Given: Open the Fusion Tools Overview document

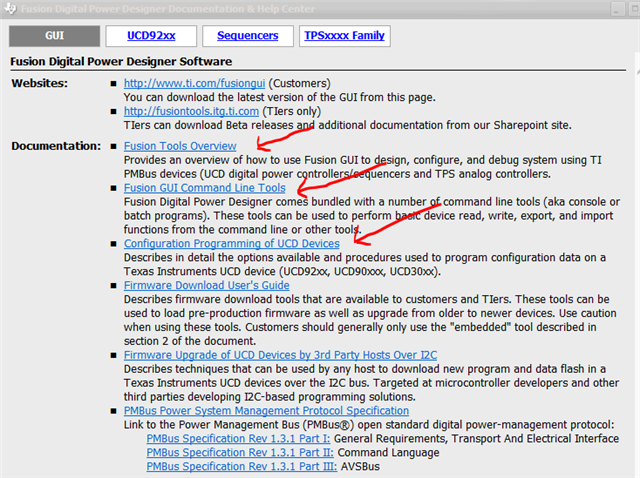Looking at the screenshot, I should click(x=180, y=146).
